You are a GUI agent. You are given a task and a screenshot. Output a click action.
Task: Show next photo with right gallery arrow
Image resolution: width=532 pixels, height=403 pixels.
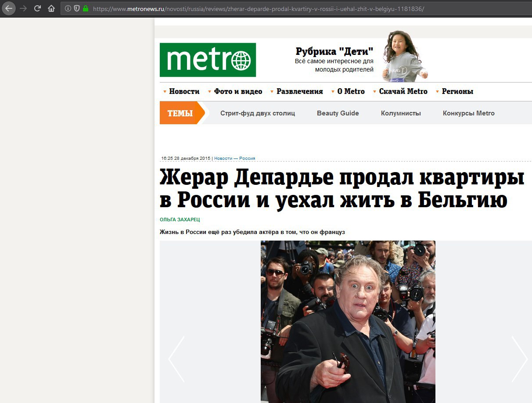pos(519,359)
